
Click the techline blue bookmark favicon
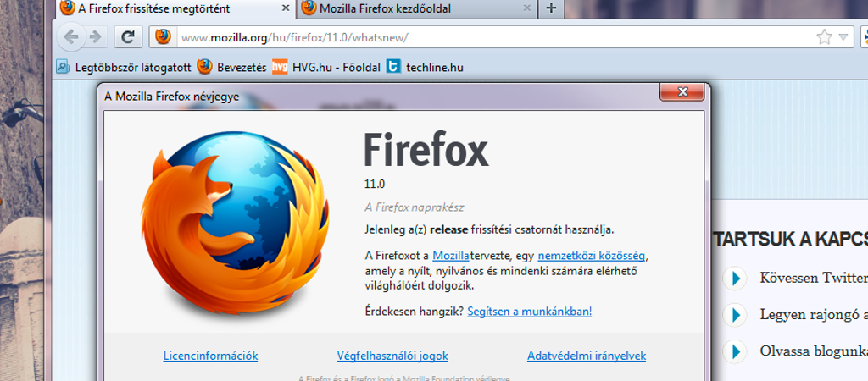pos(393,68)
